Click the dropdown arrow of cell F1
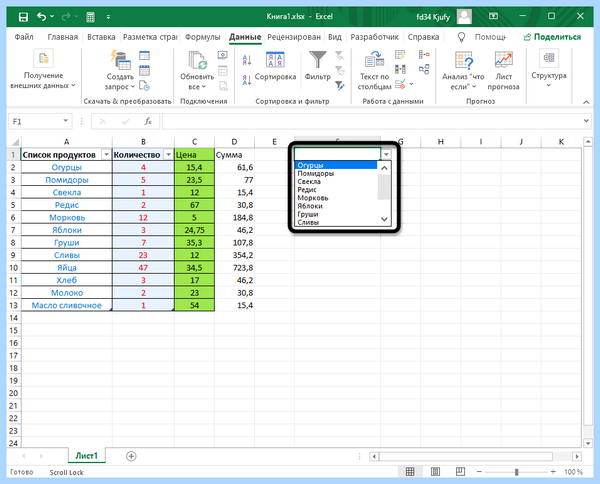 (386, 154)
